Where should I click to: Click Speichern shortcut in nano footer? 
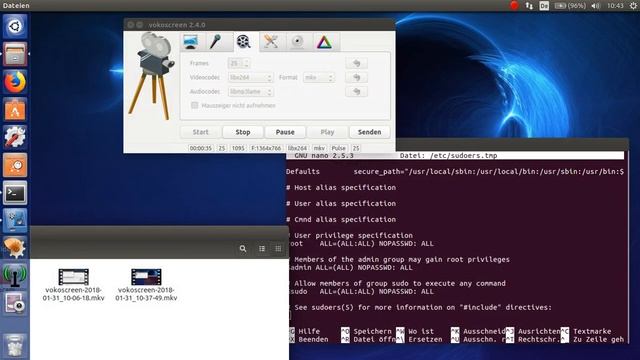[366, 331]
